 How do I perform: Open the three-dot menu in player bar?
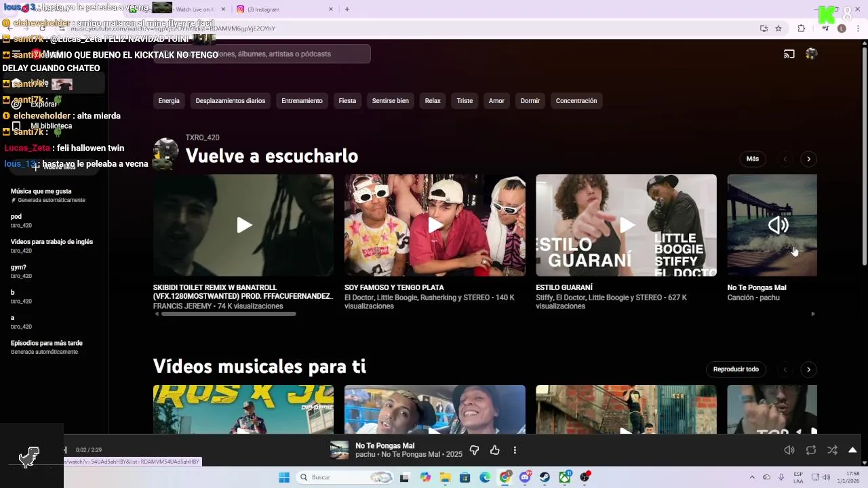pos(515,450)
